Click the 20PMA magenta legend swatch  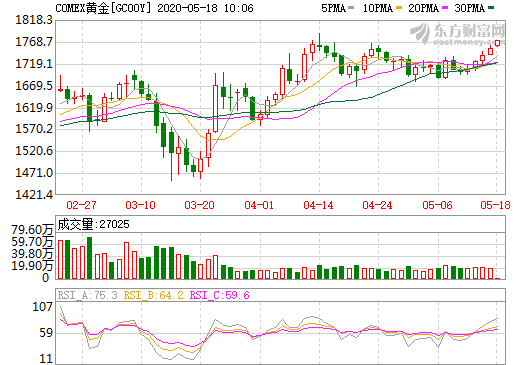click(x=445, y=8)
